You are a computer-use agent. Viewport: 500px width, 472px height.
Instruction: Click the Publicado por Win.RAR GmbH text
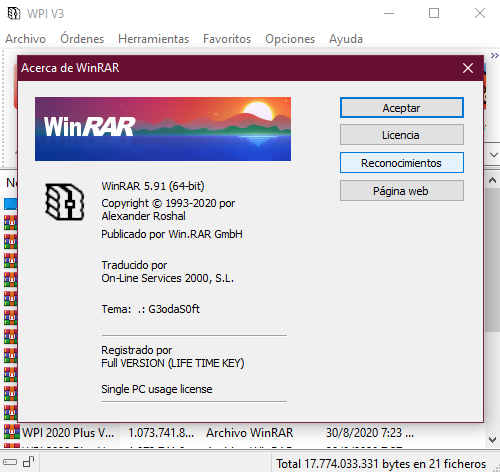click(x=172, y=234)
